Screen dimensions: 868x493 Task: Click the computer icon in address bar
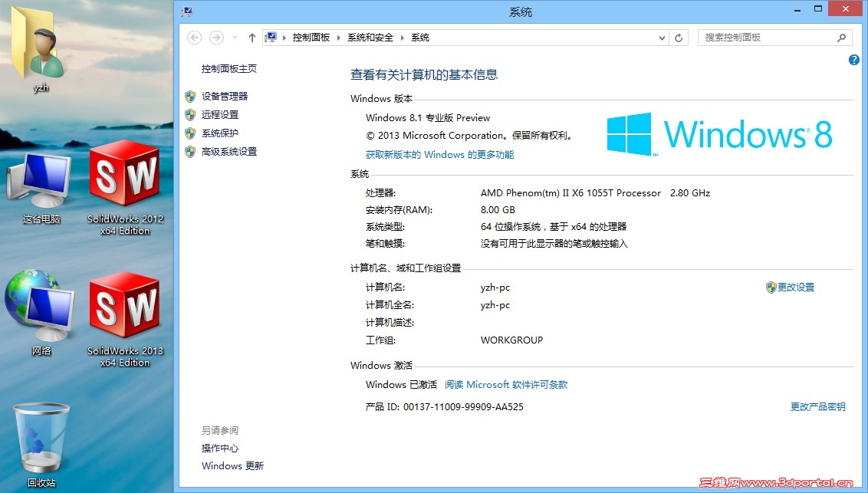tap(271, 37)
